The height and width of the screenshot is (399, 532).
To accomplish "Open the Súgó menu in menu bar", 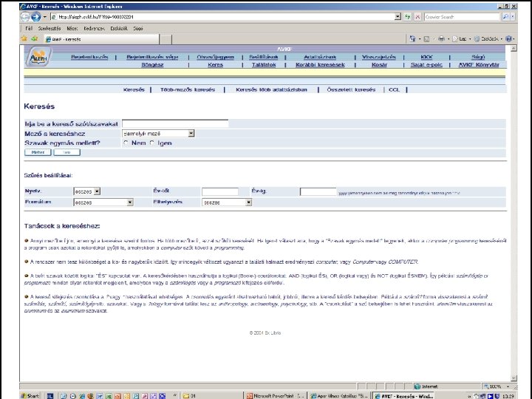I will tap(138, 29).
